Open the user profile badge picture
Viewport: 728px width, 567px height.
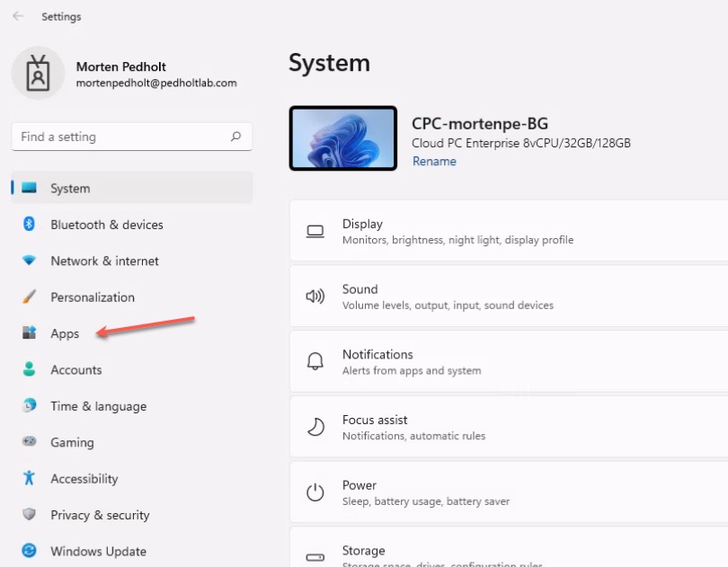(38, 73)
